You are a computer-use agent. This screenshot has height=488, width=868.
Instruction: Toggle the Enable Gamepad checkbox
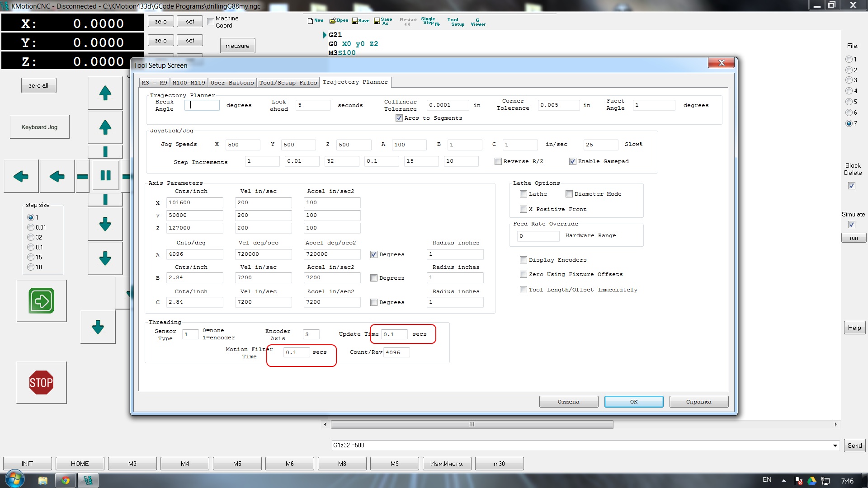tap(572, 161)
